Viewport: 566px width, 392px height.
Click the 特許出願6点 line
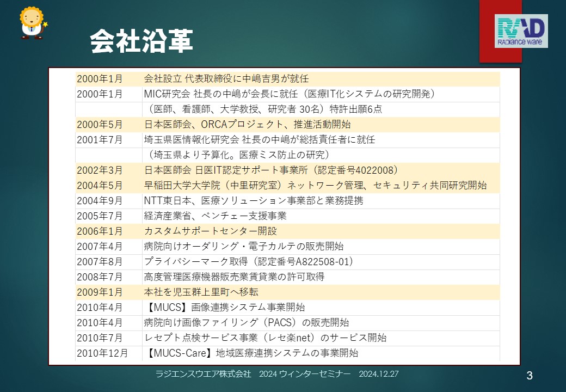263,109
